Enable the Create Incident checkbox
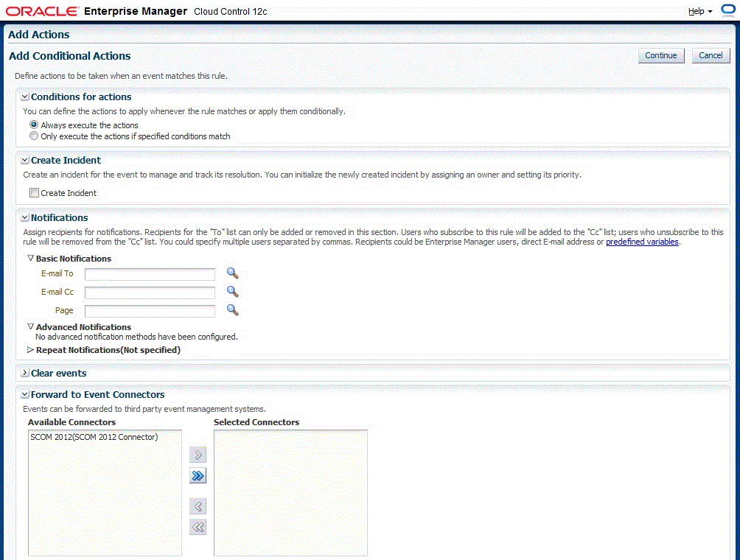 [x=33, y=192]
